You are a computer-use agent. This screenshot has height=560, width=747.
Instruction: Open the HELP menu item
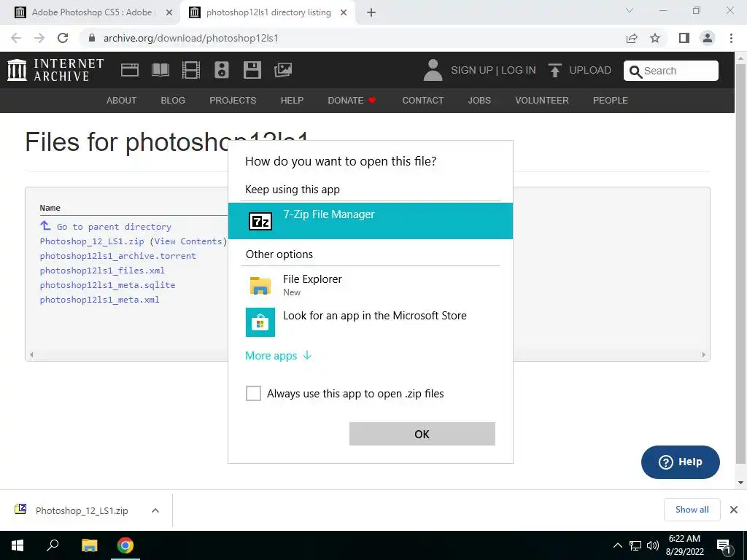tap(292, 101)
